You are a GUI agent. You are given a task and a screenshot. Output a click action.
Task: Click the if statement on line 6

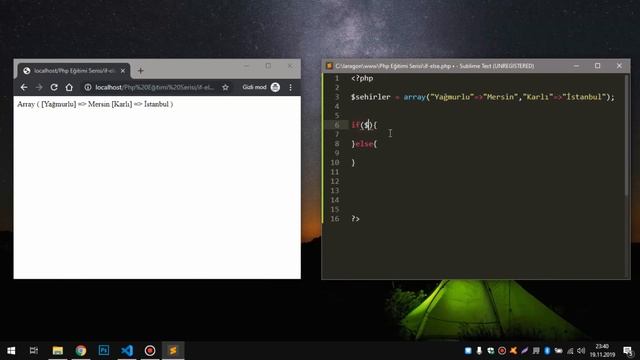pyautogui.click(x=355, y=125)
